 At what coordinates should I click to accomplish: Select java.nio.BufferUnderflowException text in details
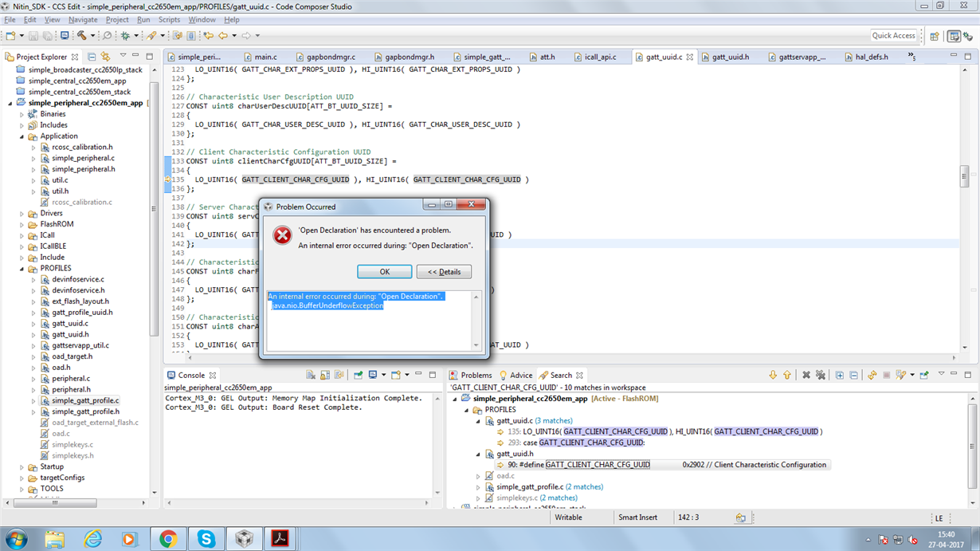click(327, 305)
